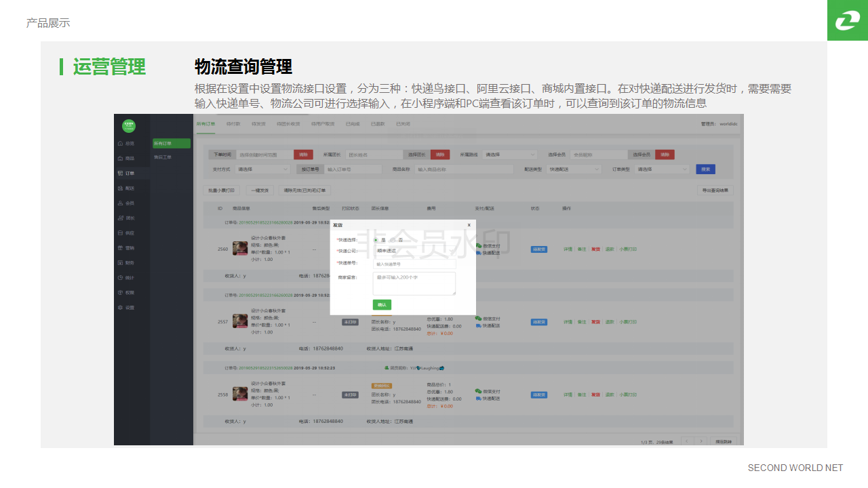Click the 选择会员 button
Screen dimensions: 868x488
641,155
